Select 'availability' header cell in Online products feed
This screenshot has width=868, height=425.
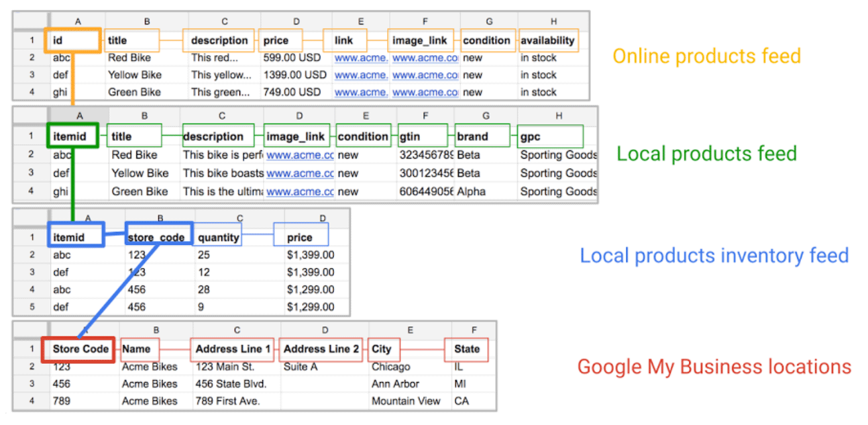click(x=549, y=40)
